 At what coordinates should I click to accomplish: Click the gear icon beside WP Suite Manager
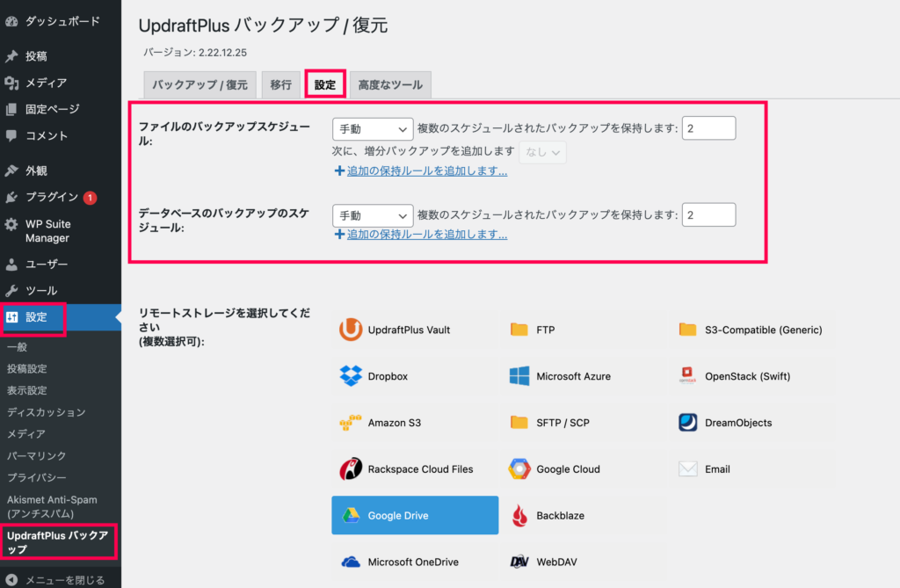tap(11, 224)
